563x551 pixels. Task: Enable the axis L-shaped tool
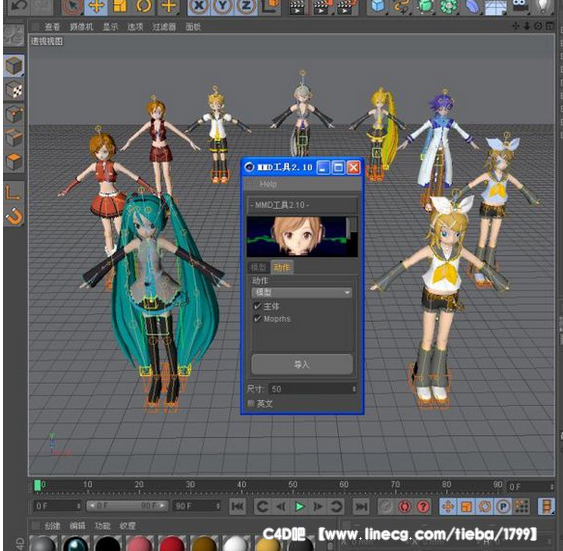[14, 192]
